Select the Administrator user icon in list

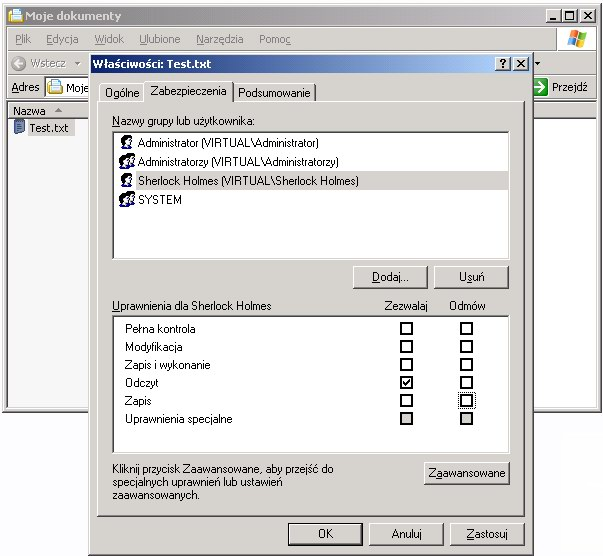(127, 143)
